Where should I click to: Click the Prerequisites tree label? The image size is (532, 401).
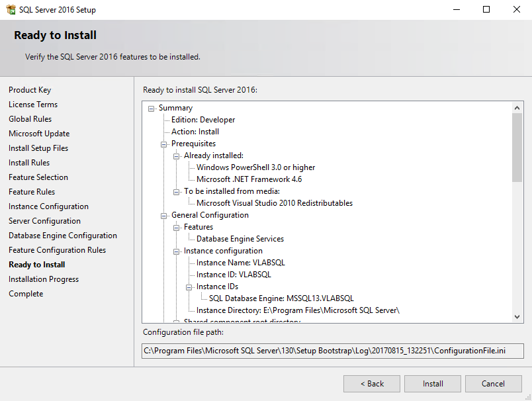coord(193,144)
